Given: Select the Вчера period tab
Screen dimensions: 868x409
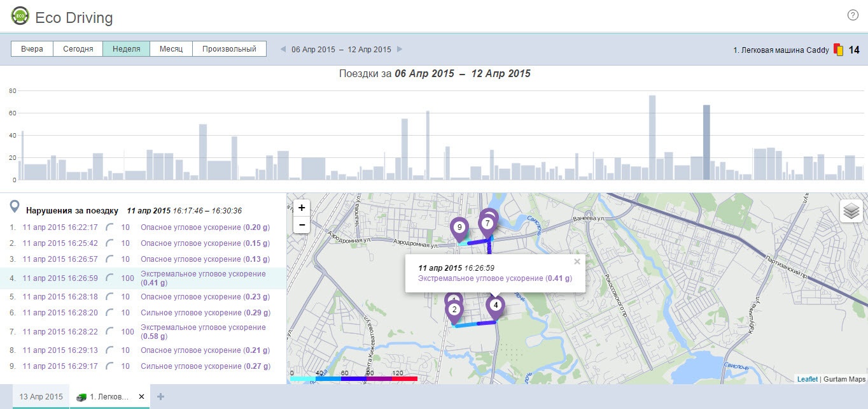Looking at the screenshot, I should click(32, 49).
